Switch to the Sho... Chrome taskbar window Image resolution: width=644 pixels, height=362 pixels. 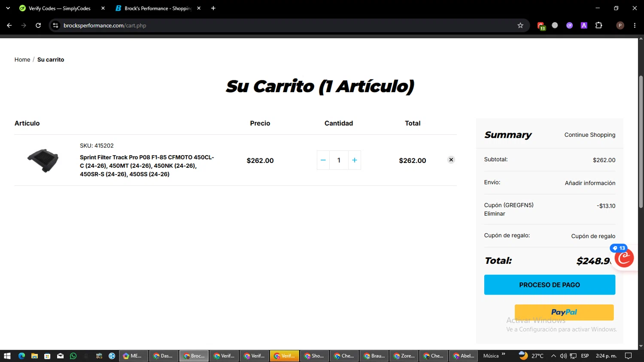coord(314,356)
